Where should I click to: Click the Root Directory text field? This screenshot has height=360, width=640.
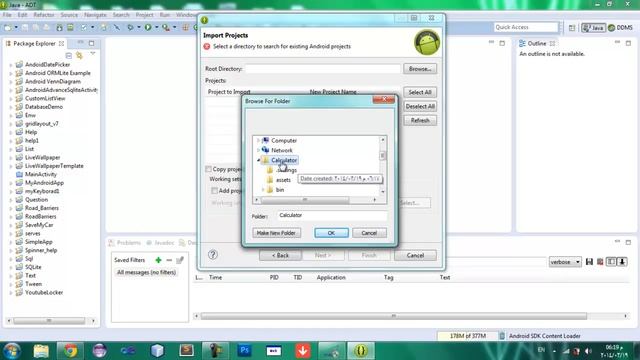pyautogui.click(x=322, y=69)
